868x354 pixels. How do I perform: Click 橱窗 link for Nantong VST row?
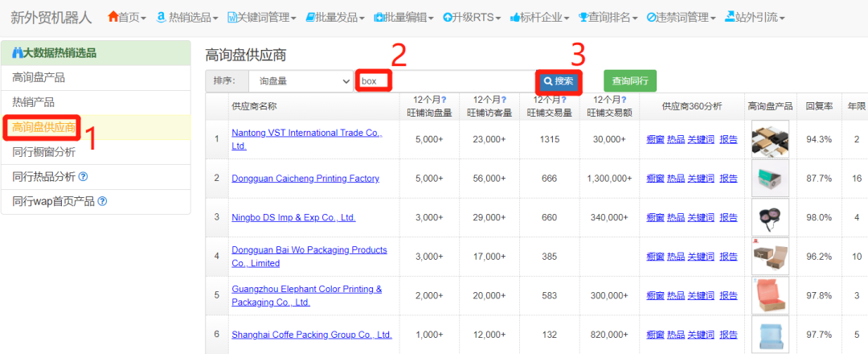pos(655,140)
